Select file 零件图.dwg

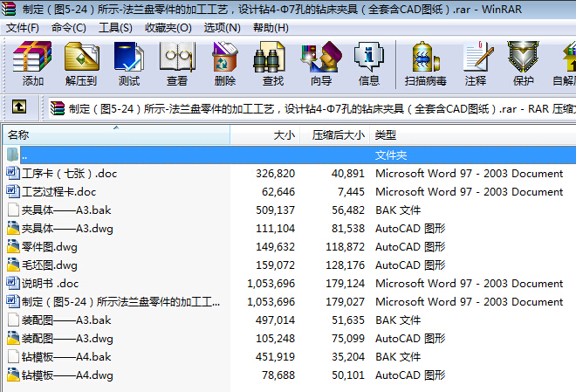(x=50, y=247)
